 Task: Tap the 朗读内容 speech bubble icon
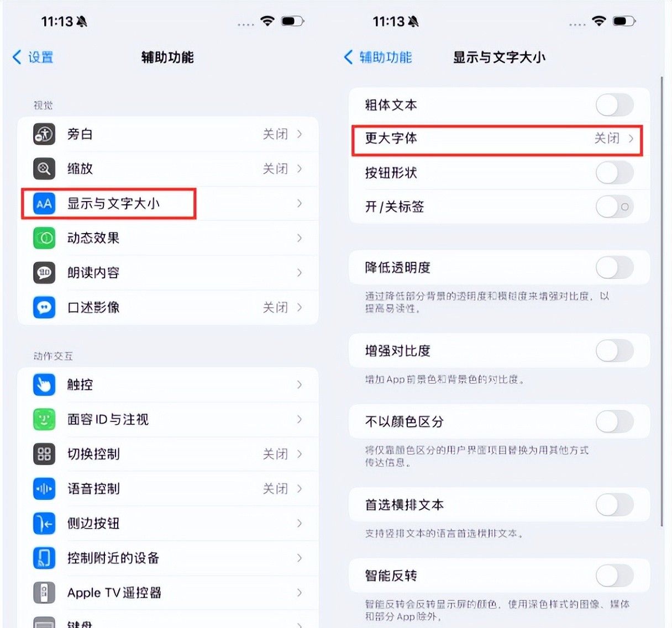44,273
